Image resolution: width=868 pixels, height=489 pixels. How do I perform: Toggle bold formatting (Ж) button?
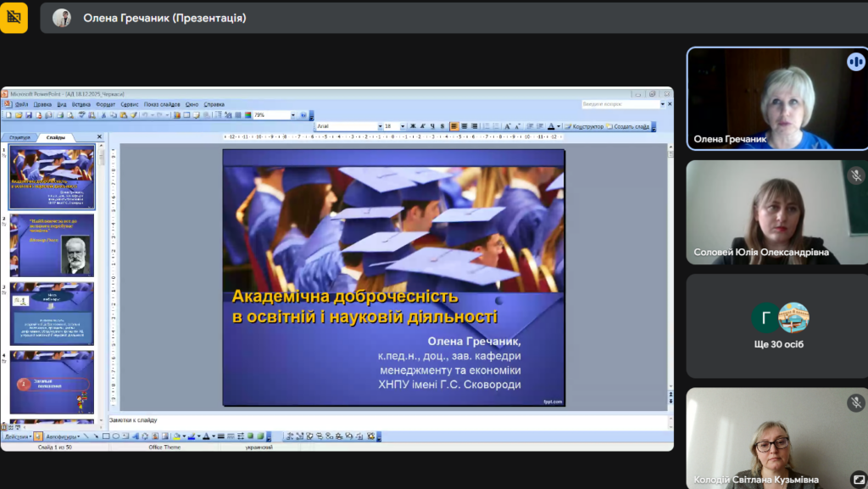tap(413, 126)
